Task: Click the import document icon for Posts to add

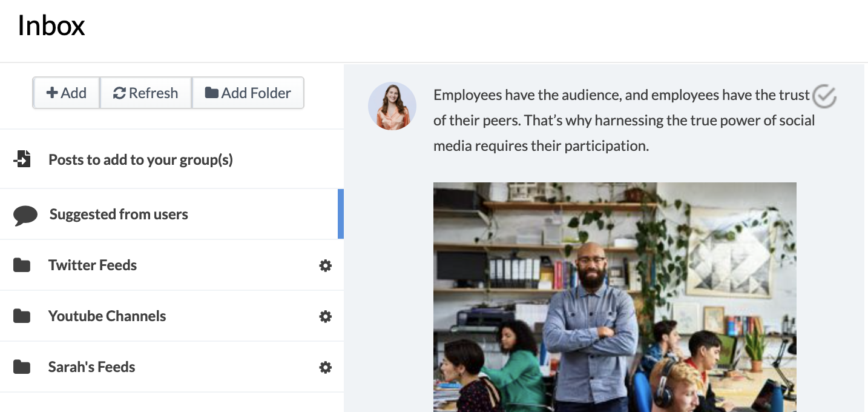Action: click(22, 160)
